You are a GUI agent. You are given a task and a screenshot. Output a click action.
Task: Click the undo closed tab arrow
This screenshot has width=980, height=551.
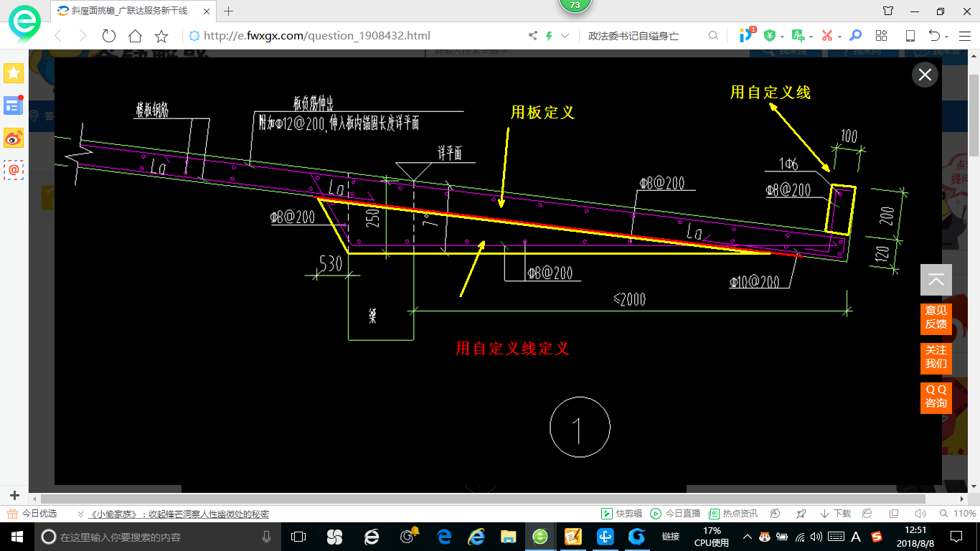(934, 36)
